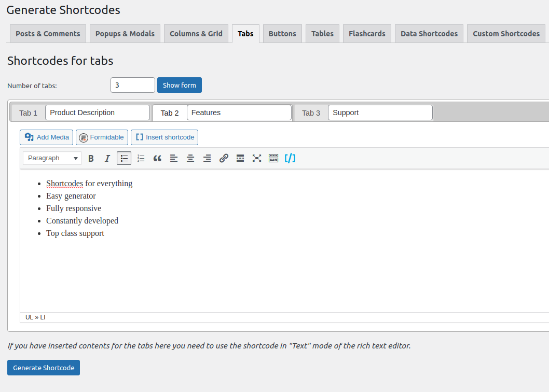Viewport: 549px width, 392px height.
Task: Align text to the right
Action: 207,158
